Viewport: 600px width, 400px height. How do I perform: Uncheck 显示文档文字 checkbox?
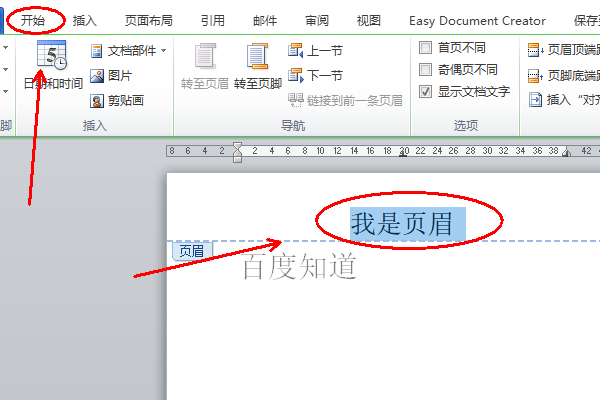426,92
